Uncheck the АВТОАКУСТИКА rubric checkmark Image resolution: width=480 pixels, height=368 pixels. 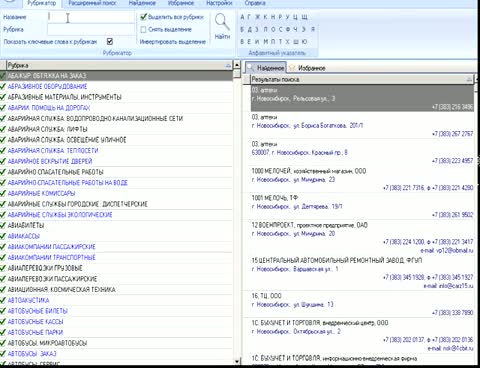[x=3, y=300]
